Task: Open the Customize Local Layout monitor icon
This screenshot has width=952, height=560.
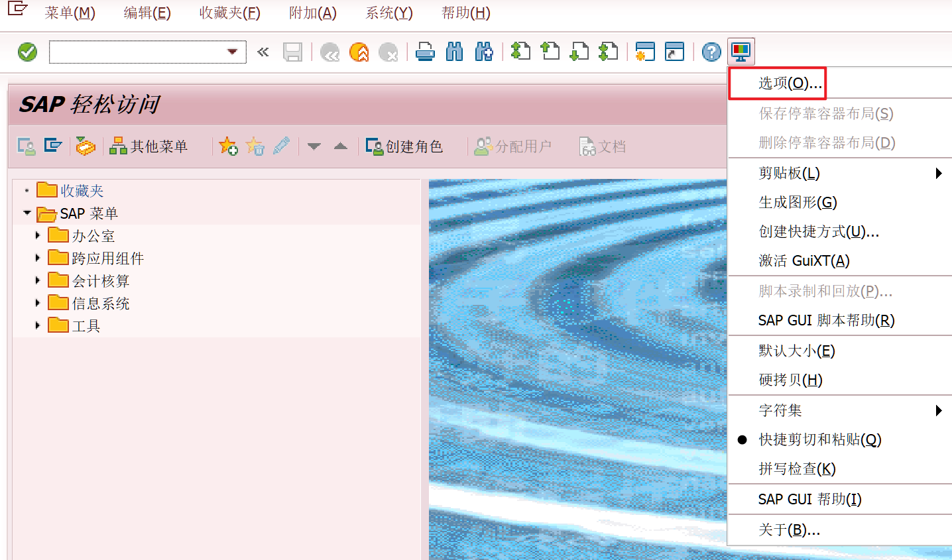Action: point(741,51)
